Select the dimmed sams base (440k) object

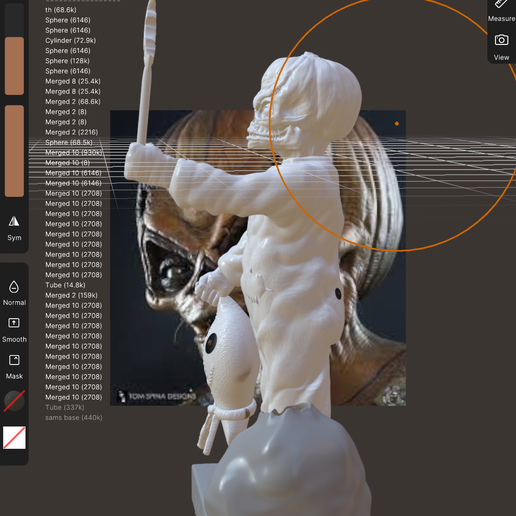pyautogui.click(x=74, y=418)
